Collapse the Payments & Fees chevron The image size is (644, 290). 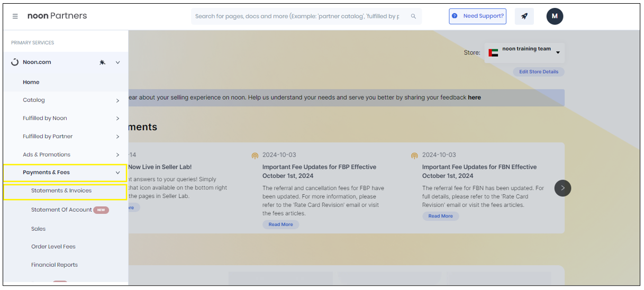point(117,173)
